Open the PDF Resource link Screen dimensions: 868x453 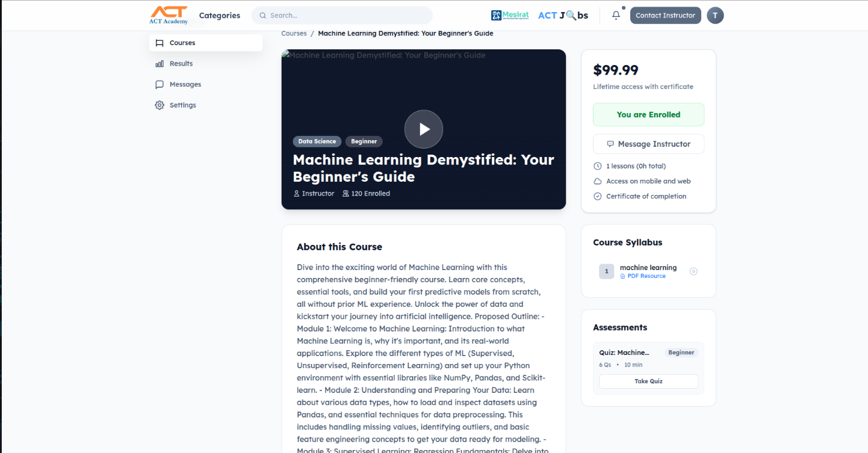click(644, 276)
